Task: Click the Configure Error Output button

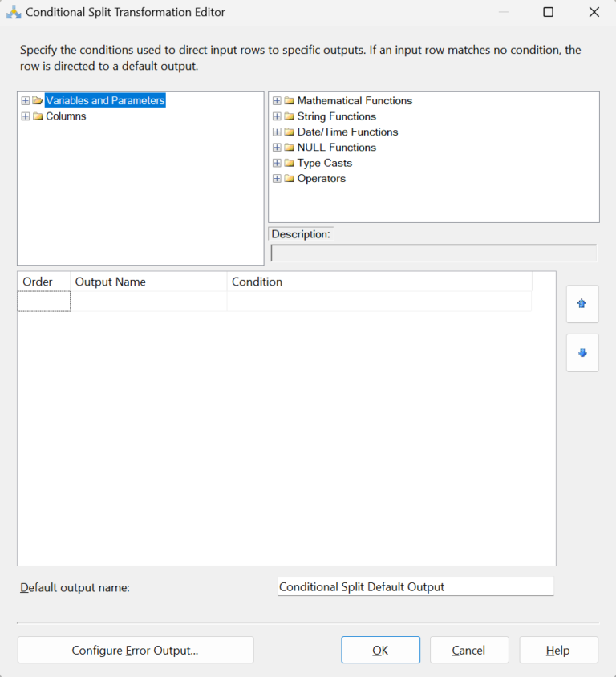Action: click(135, 650)
